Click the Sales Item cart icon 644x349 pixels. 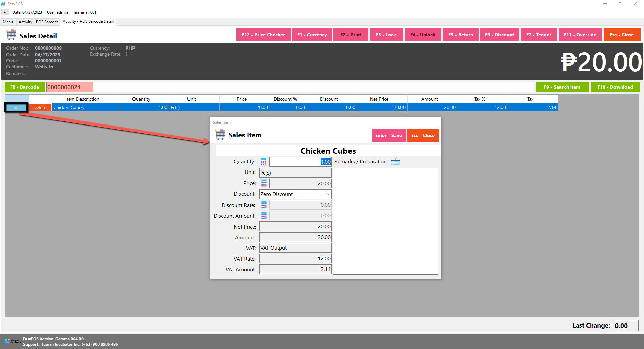click(220, 135)
